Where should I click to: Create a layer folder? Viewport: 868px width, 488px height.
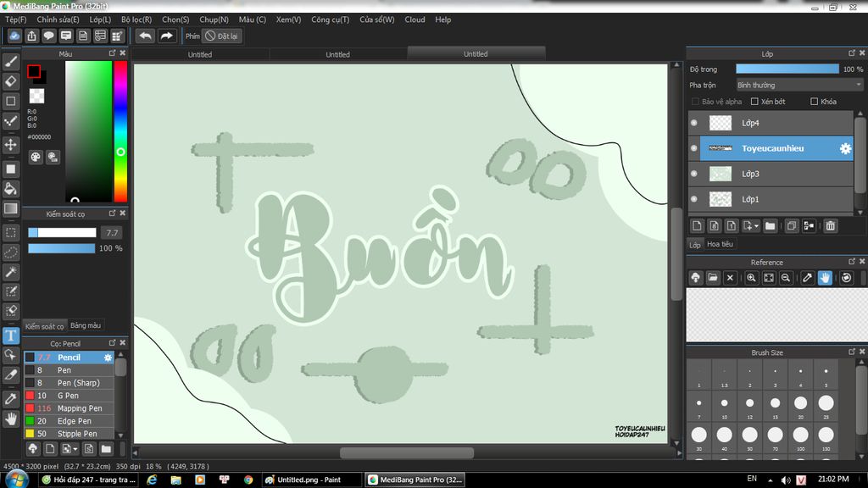[770, 225]
